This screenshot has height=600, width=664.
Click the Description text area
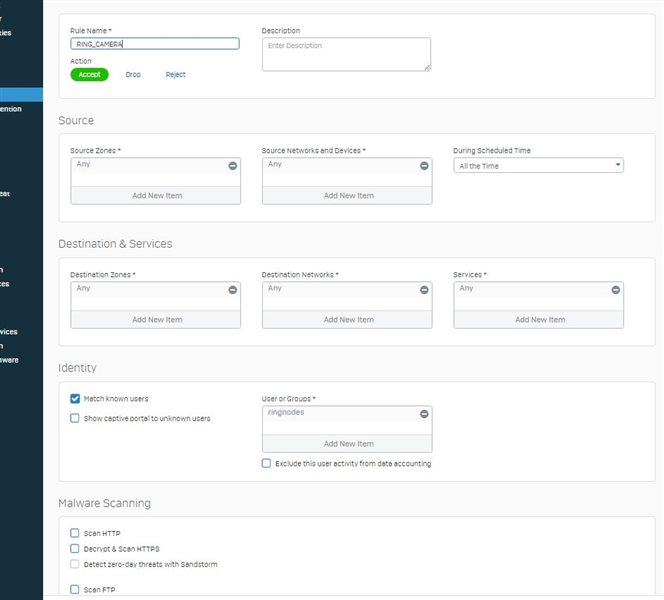point(346,54)
